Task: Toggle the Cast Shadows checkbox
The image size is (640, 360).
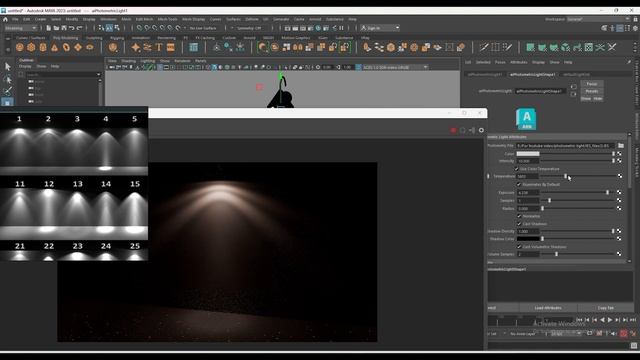Action: (x=519, y=224)
